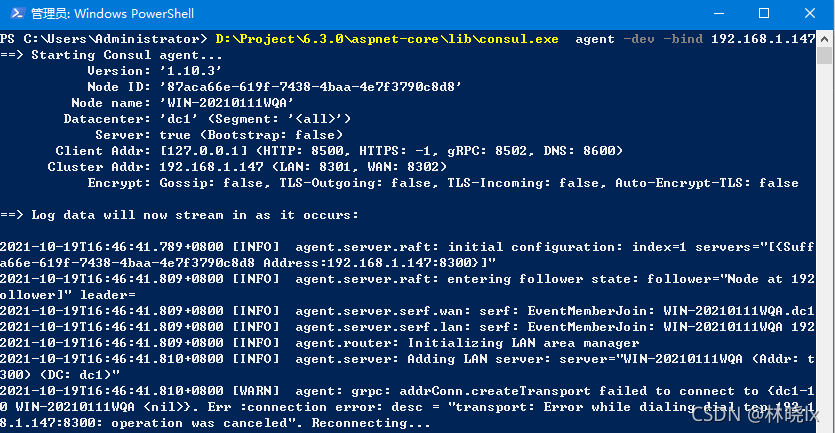Click the [WARN] tag in the log
This screenshot has height=433, width=835.
click(x=258, y=391)
